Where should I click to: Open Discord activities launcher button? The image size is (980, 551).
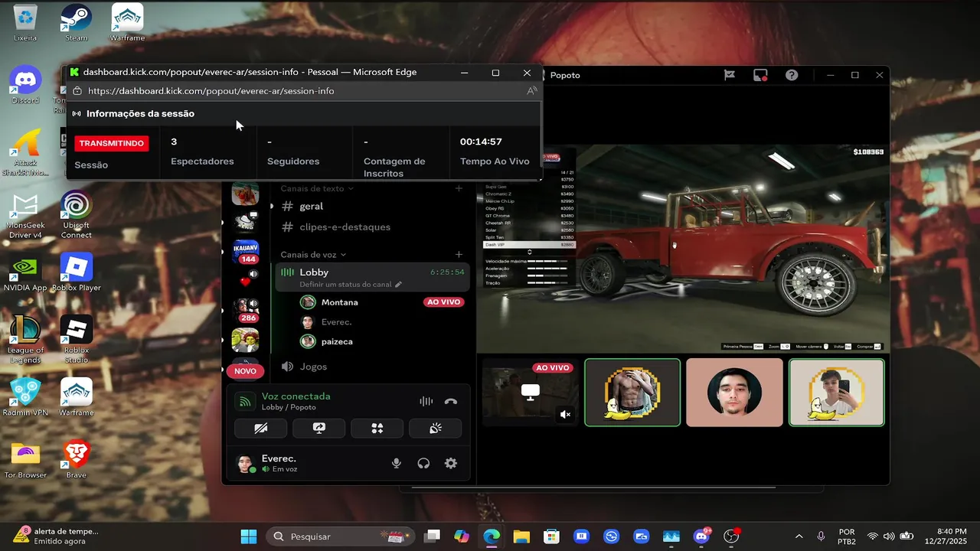coord(377,429)
